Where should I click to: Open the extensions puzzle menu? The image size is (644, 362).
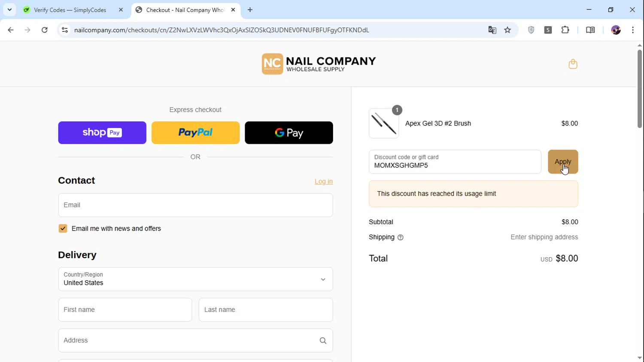pos(565,30)
